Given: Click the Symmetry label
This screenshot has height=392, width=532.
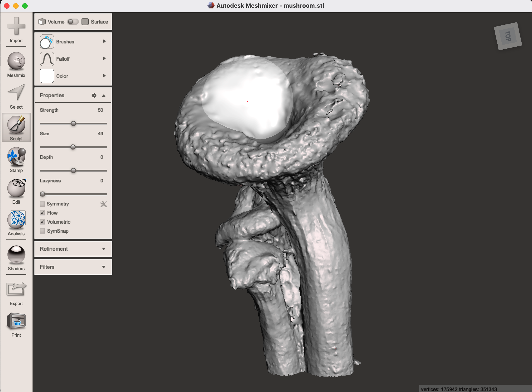Looking at the screenshot, I should coord(58,204).
